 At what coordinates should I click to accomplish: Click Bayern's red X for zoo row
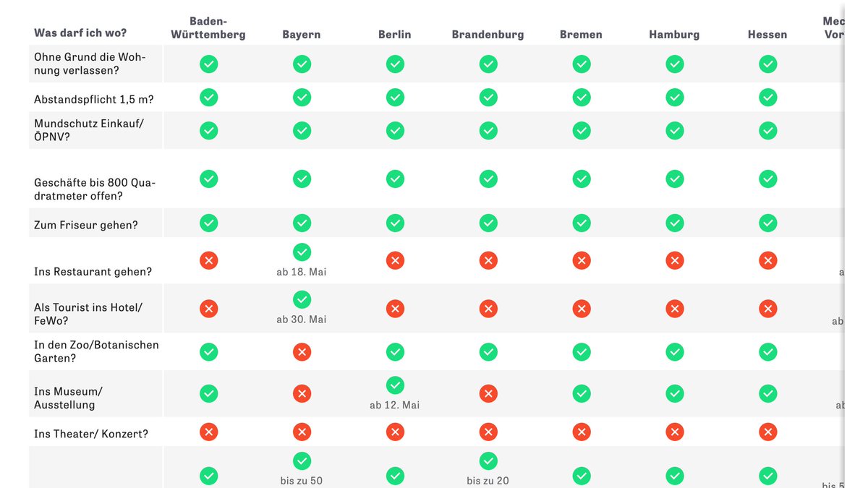302,352
